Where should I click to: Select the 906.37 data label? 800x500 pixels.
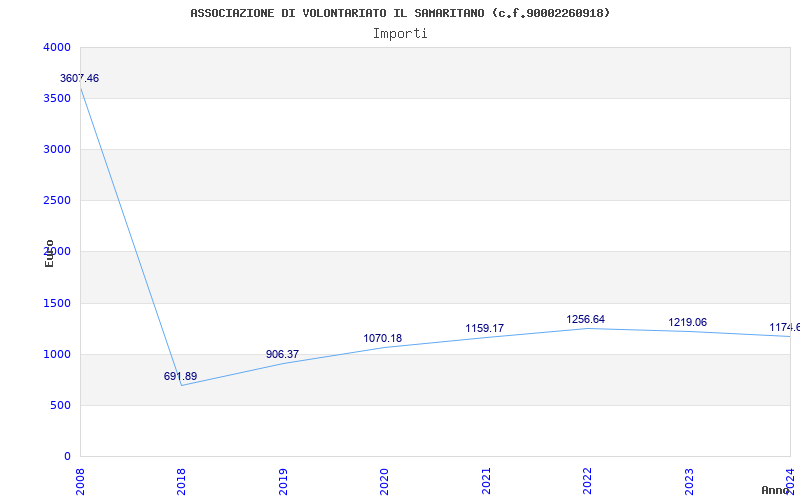[282, 354]
